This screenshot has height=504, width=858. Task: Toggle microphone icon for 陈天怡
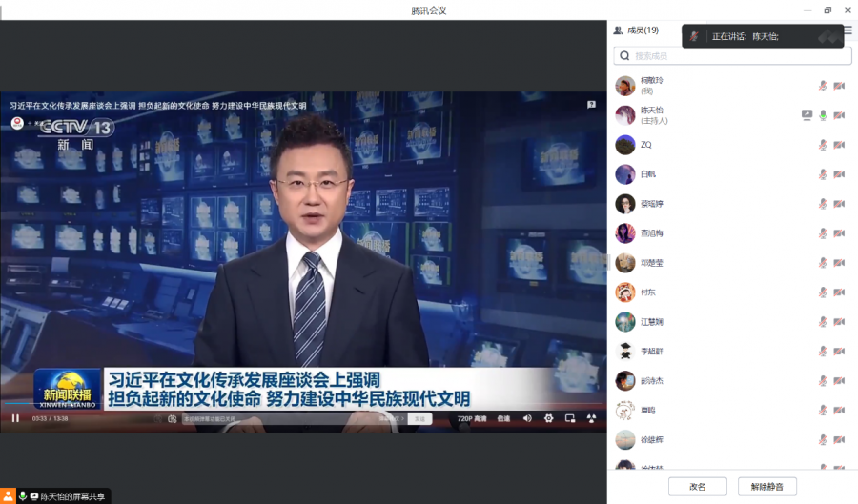coord(823,115)
